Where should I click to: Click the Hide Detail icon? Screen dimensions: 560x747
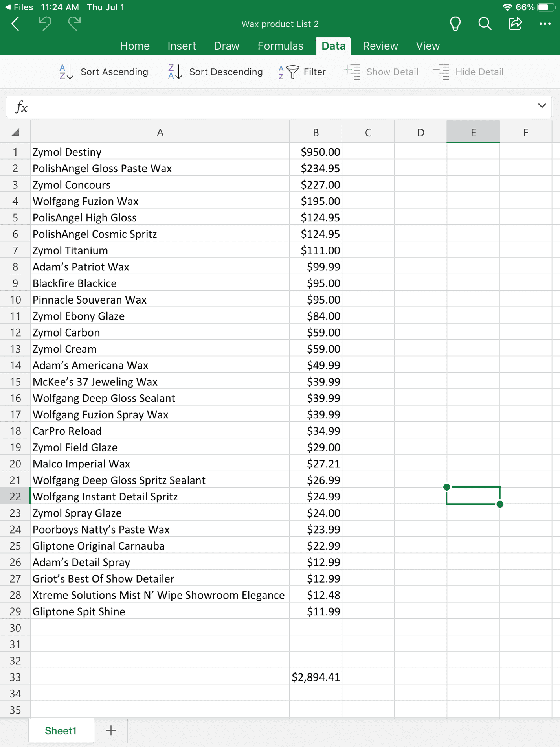[x=441, y=72]
